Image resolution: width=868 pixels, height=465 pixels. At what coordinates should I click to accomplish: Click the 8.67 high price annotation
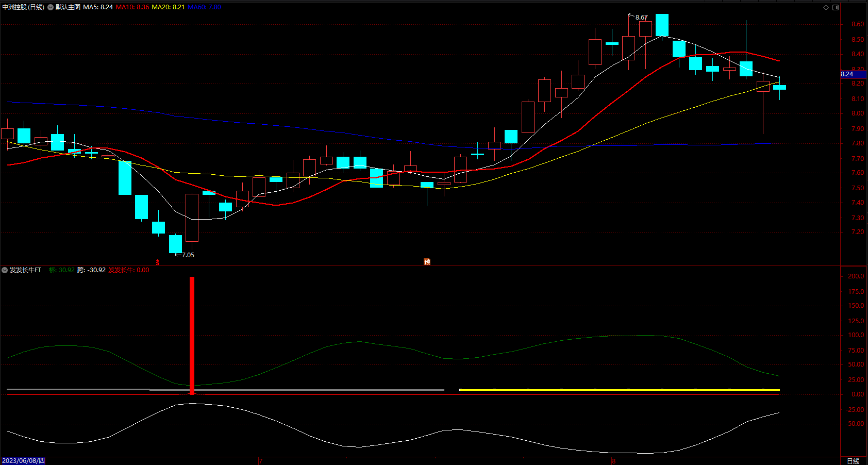click(x=641, y=18)
